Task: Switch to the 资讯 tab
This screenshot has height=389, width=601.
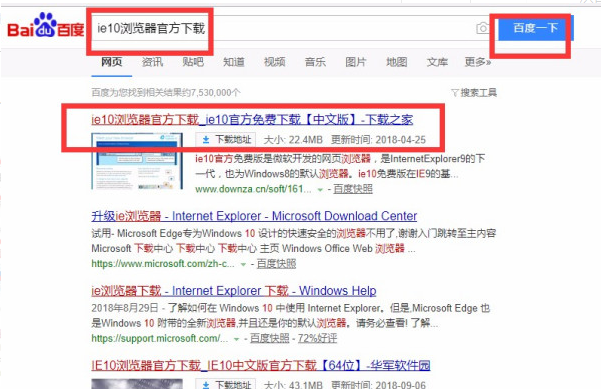Action: [x=152, y=62]
